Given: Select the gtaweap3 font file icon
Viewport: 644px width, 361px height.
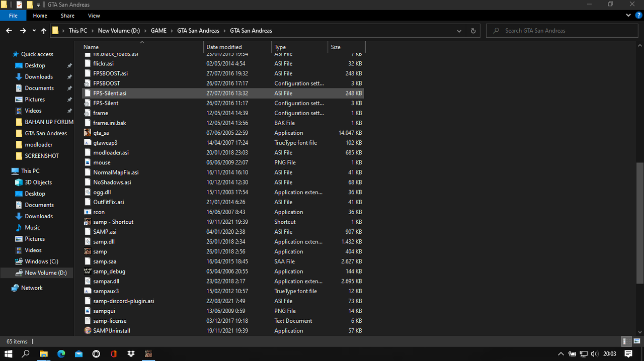Looking at the screenshot, I should coord(88,143).
